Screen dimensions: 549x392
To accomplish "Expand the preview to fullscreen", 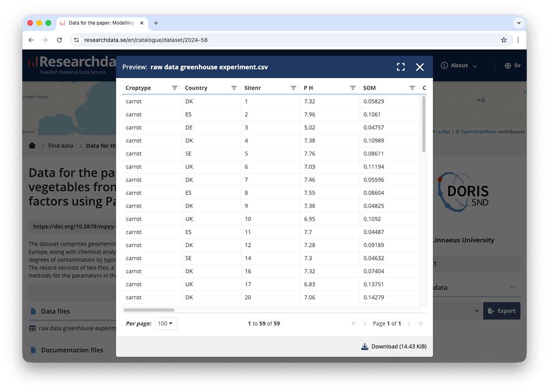I will (x=401, y=66).
